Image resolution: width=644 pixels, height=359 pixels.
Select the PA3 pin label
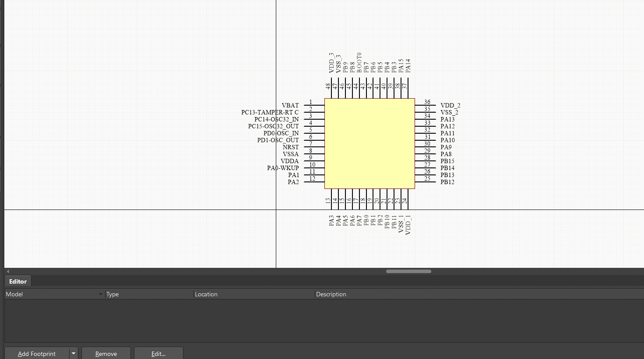pos(331,220)
